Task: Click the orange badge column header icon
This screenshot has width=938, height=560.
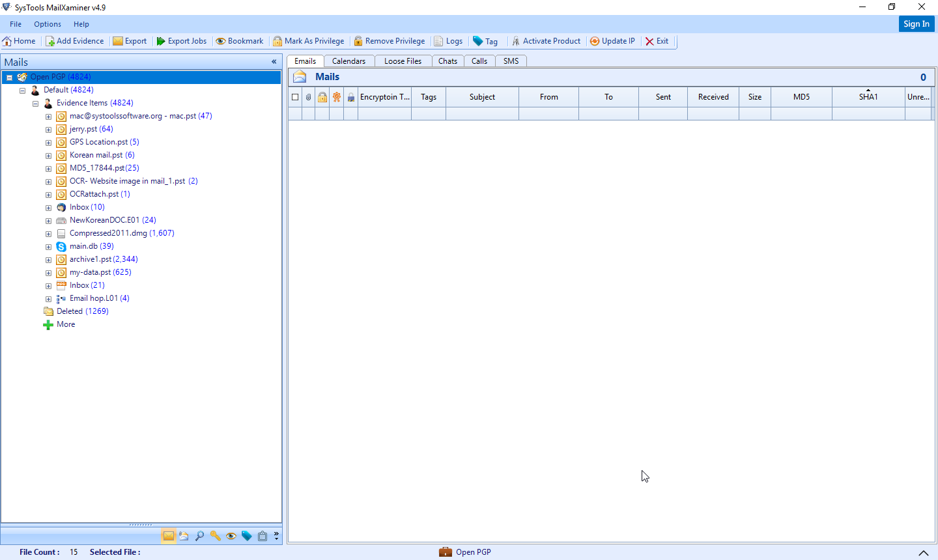Action: [x=337, y=97]
